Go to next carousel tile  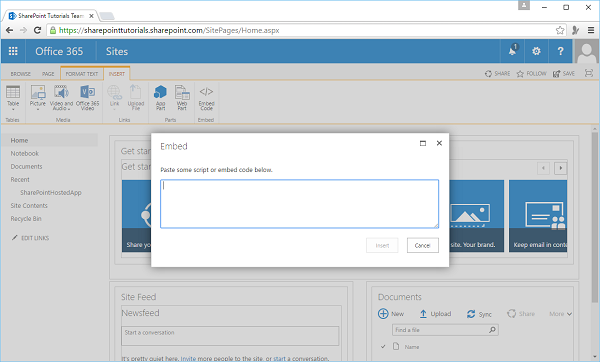pyautogui.click(x=561, y=168)
